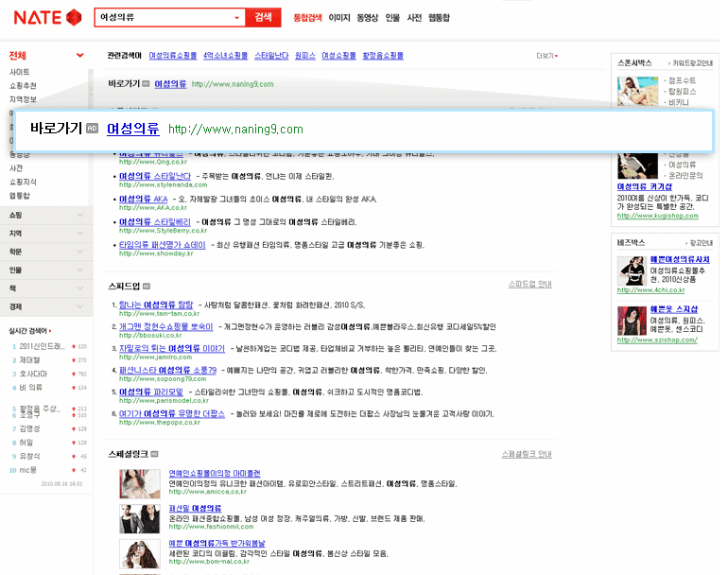This screenshot has height=575, width=728.
Task: Click 점프수트 in the sponsor box
Action: point(682,80)
